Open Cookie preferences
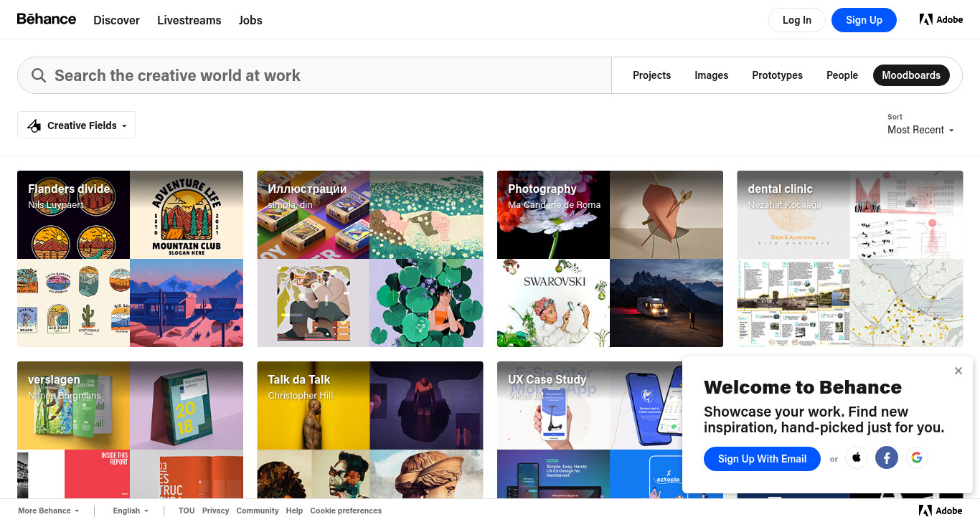 click(x=346, y=511)
